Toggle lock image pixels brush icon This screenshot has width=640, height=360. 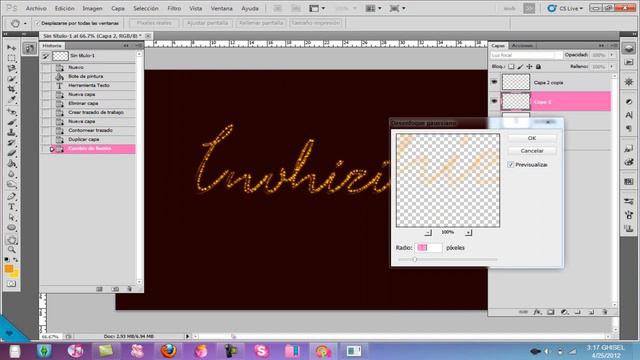point(520,67)
